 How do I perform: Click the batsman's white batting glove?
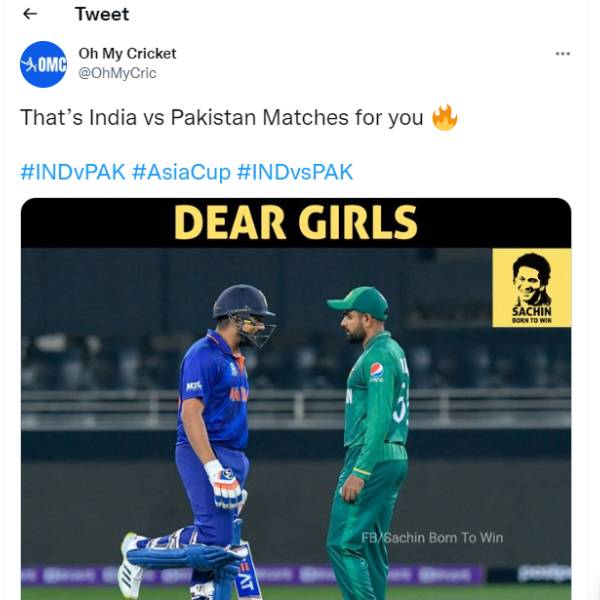pyautogui.click(x=224, y=482)
